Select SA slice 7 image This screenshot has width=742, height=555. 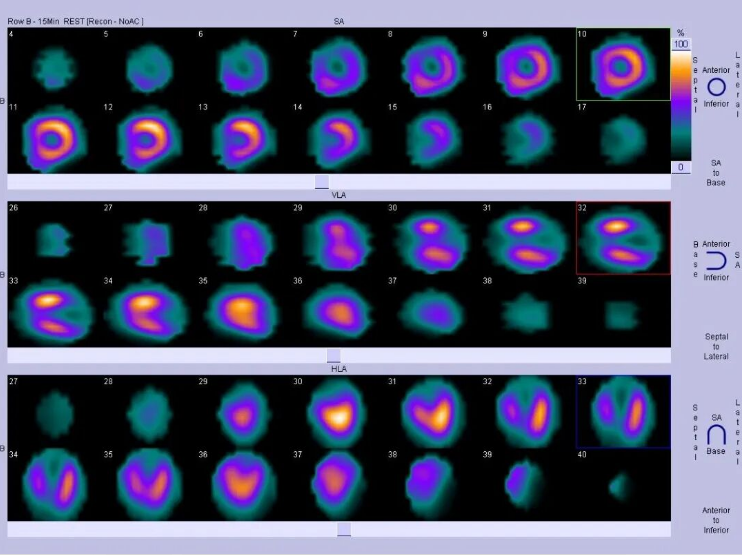click(x=336, y=66)
